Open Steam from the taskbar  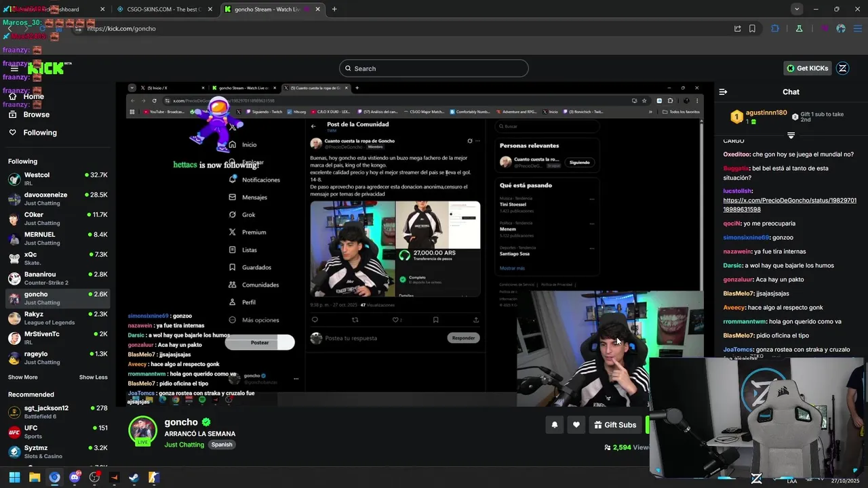pyautogui.click(x=134, y=477)
